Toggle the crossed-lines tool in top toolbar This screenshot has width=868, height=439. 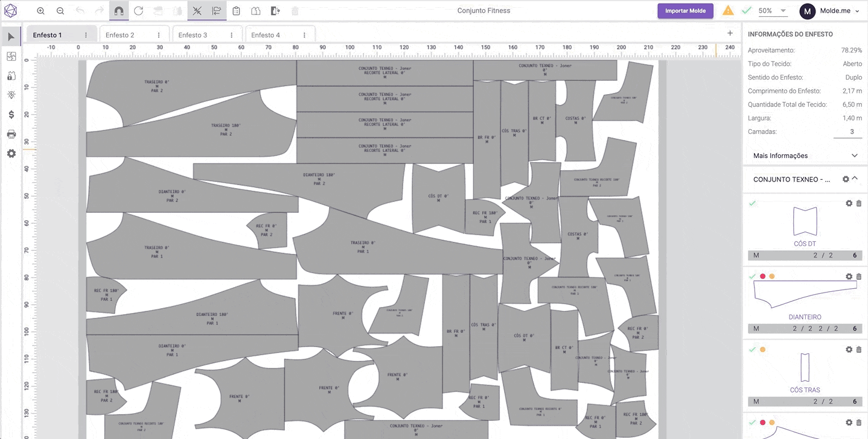[x=197, y=11]
